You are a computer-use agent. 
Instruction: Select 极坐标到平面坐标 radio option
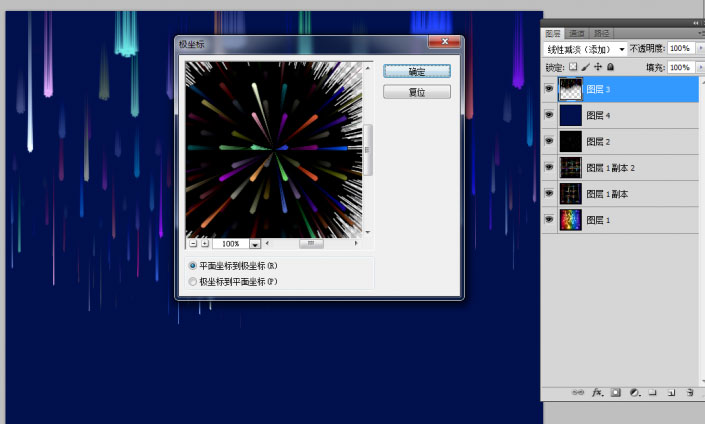(x=193, y=283)
